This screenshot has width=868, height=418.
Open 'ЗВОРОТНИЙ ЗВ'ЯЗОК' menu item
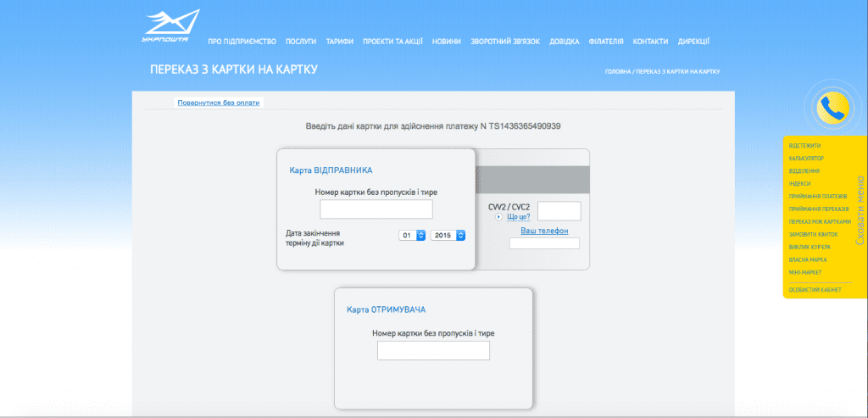[x=505, y=42]
